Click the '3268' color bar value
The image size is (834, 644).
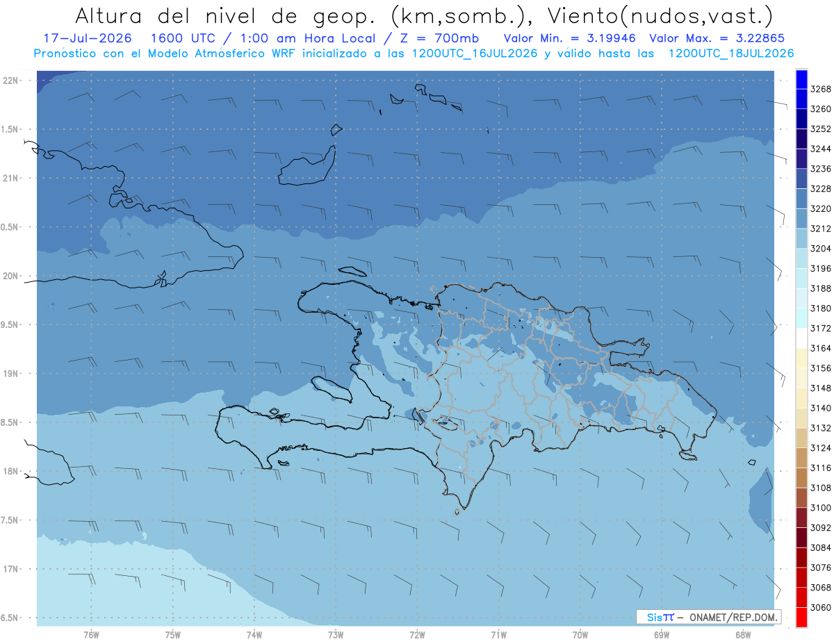pos(821,89)
